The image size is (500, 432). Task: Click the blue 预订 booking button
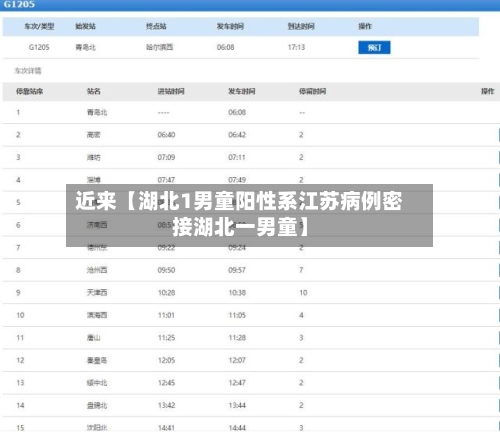click(x=374, y=47)
